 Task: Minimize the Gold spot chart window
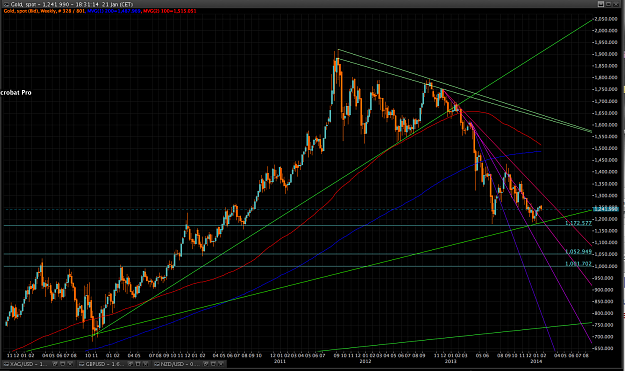click(x=601, y=4)
